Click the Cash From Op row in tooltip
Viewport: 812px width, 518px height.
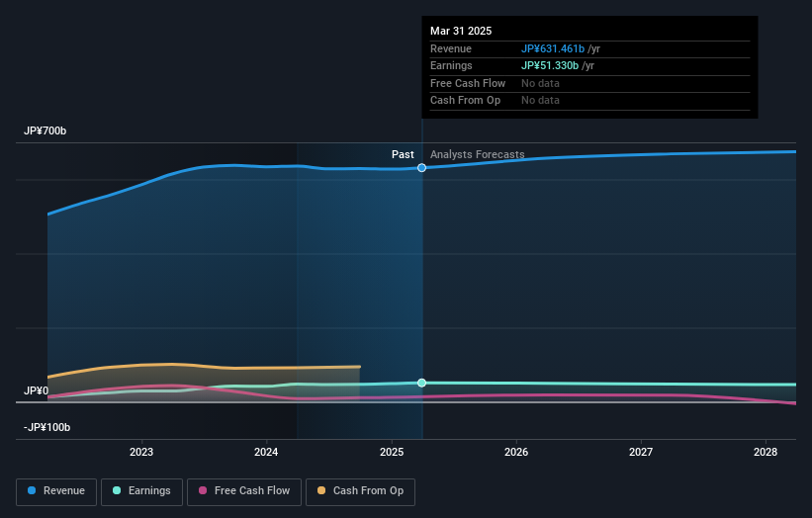point(589,101)
